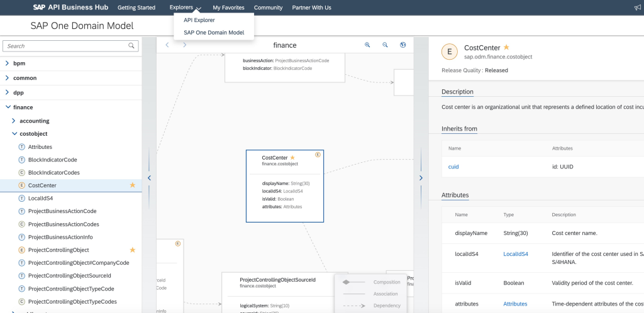
Task: Click the globe icon in diagram toolbar
Action: [403, 45]
